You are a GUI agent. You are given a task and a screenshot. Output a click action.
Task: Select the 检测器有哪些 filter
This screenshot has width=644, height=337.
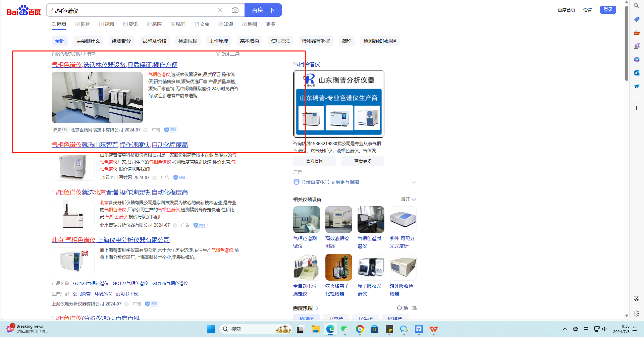point(316,41)
